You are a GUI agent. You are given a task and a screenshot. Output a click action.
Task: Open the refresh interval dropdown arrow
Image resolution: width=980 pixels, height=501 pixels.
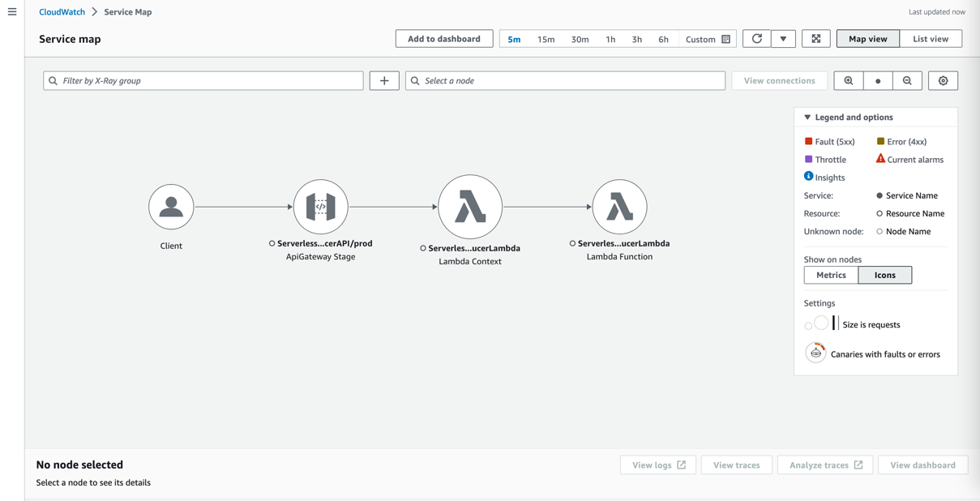point(783,39)
